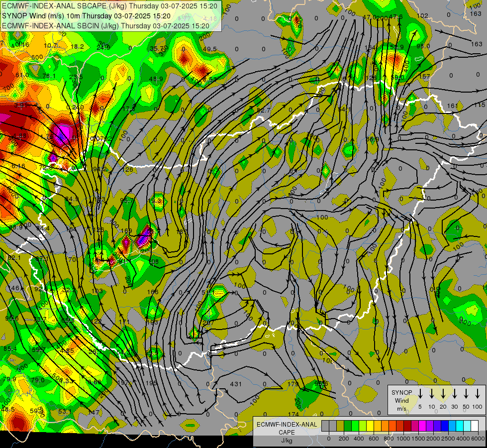Click the wind legend label '30'

pyautogui.click(x=454, y=407)
